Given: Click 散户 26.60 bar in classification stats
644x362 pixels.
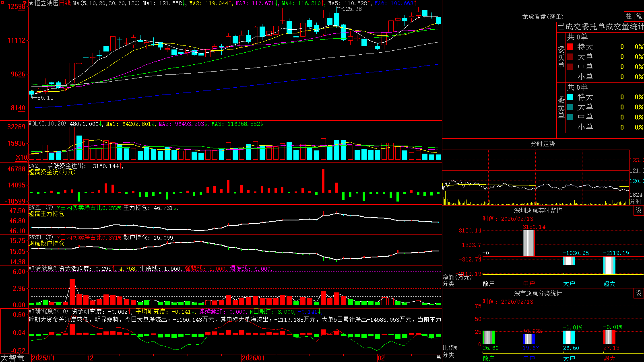Looking at the screenshot, I should [489, 337].
